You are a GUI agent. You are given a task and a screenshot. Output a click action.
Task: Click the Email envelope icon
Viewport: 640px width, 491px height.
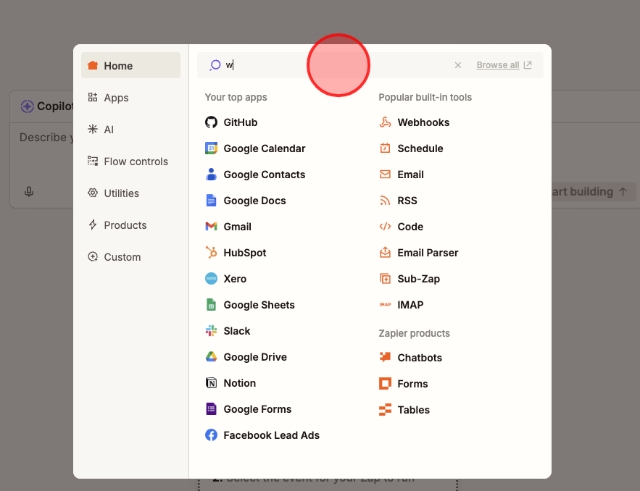click(385, 174)
